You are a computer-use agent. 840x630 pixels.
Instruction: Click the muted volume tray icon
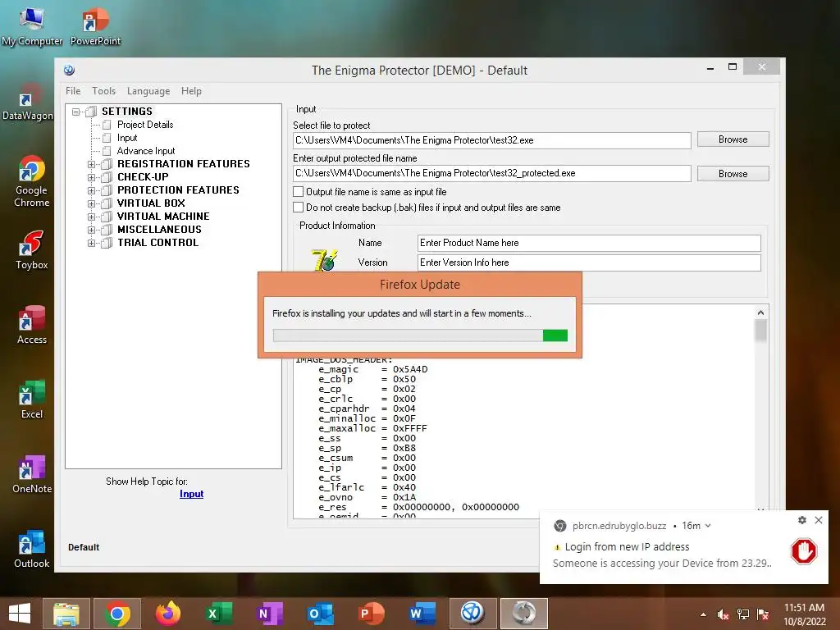[723, 614]
